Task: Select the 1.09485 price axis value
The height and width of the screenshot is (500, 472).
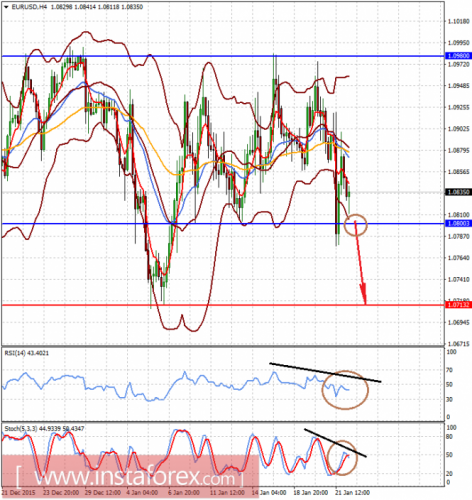Action: pos(459,86)
